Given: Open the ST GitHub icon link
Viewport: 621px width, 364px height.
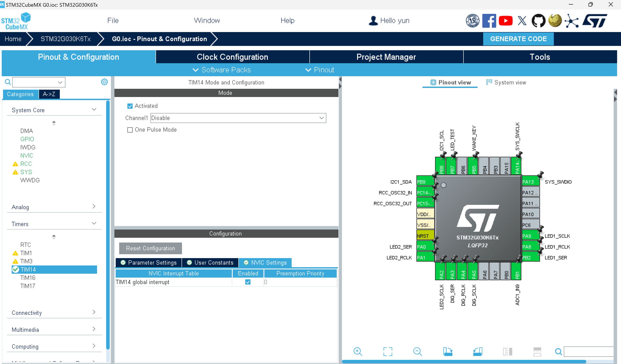Looking at the screenshot, I should 538,20.
